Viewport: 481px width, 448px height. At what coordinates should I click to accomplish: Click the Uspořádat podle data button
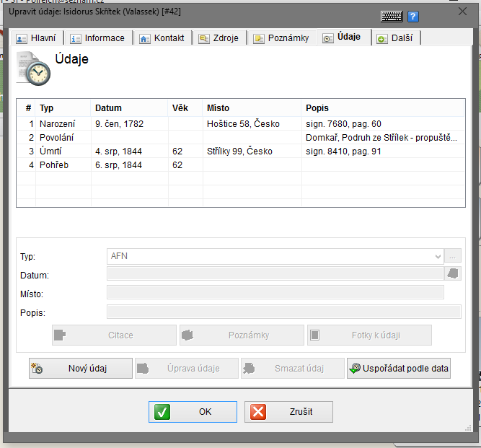[x=399, y=369]
